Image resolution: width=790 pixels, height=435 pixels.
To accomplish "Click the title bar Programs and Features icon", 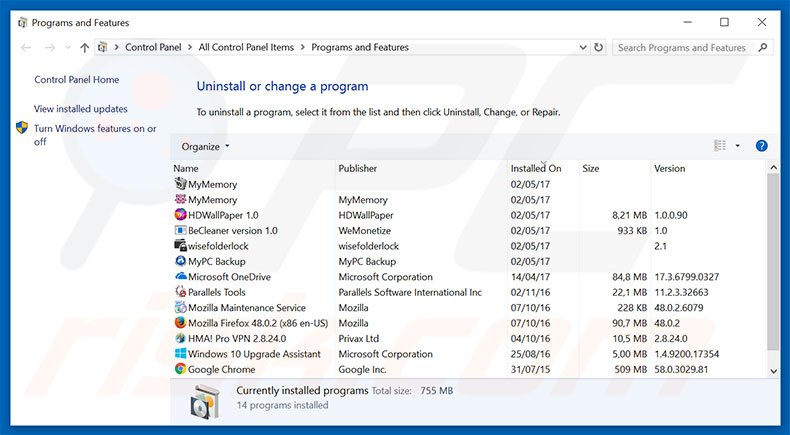I will (x=22, y=23).
